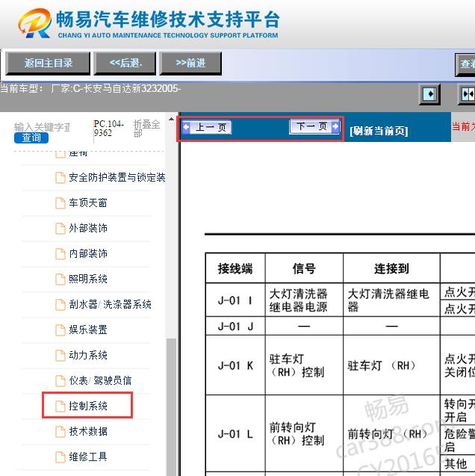Click the 刷新当前页 refresh link
Image resolution: width=475 pixels, height=476 pixels.
(379, 132)
